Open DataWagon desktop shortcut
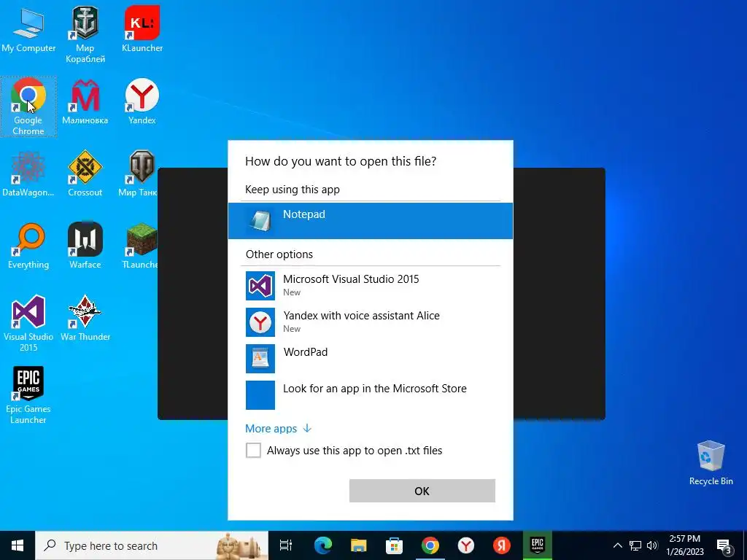 click(x=28, y=174)
